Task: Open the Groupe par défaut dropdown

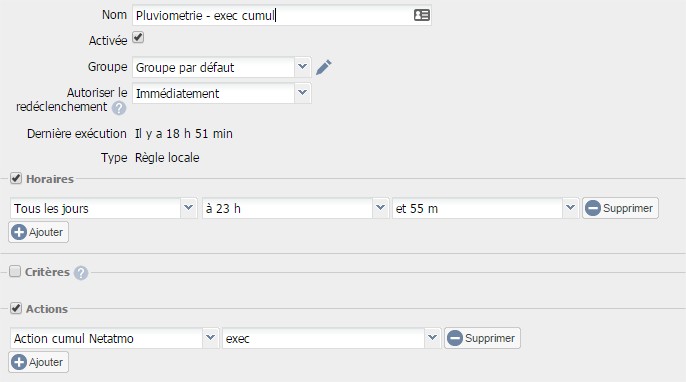Action: (221, 67)
